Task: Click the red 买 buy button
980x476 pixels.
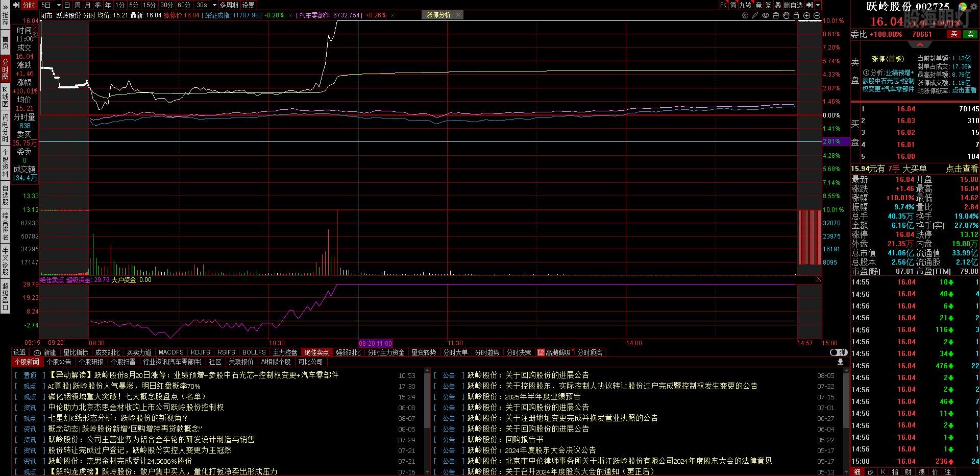Action: coord(953,34)
